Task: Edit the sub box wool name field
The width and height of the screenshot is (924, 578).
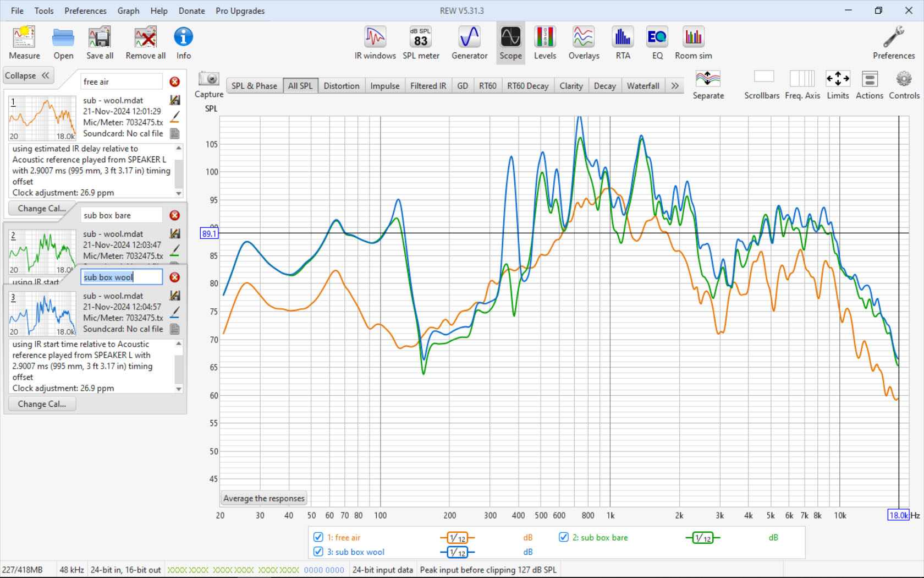Action: (122, 277)
